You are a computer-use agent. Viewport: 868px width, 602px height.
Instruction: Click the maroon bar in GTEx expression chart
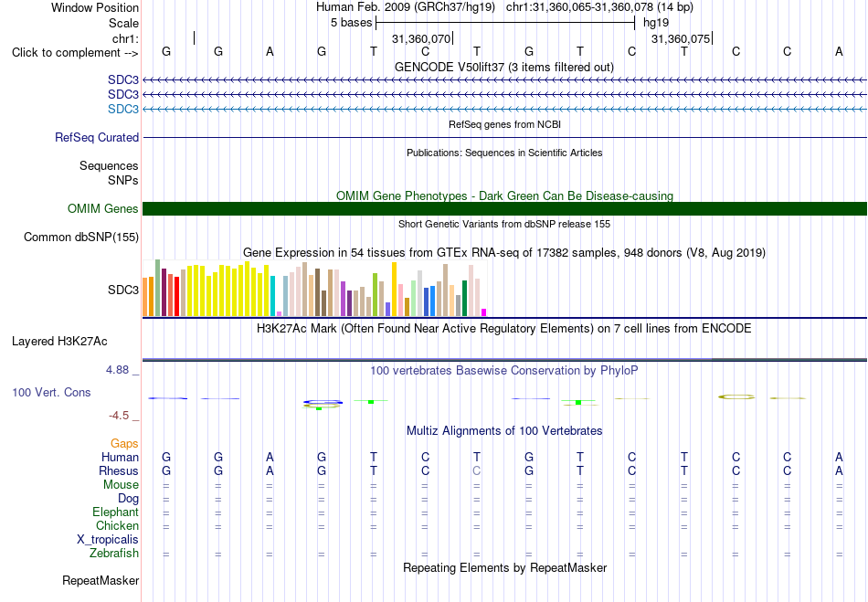[x=164, y=292]
